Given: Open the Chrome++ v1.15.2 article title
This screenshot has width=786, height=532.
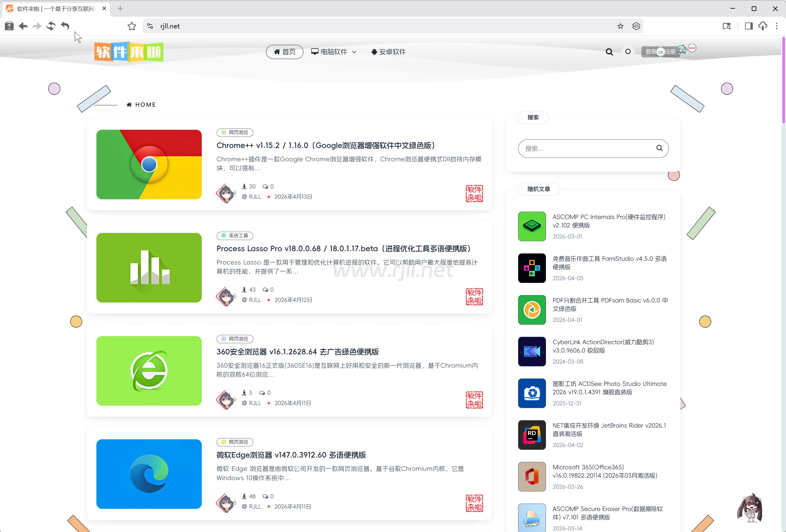Looking at the screenshot, I should click(x=326, y=146).
